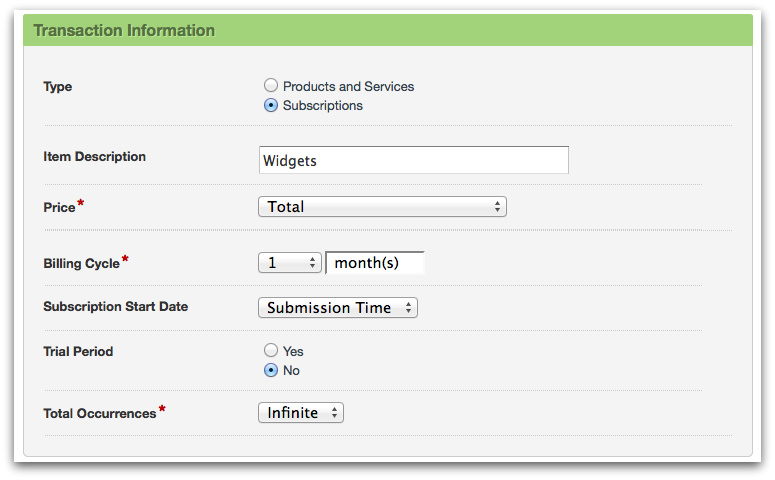Screen dimensions: 775x480
Task: Expand the Billing Cycle number dropdown
Action: coord(289,263)
